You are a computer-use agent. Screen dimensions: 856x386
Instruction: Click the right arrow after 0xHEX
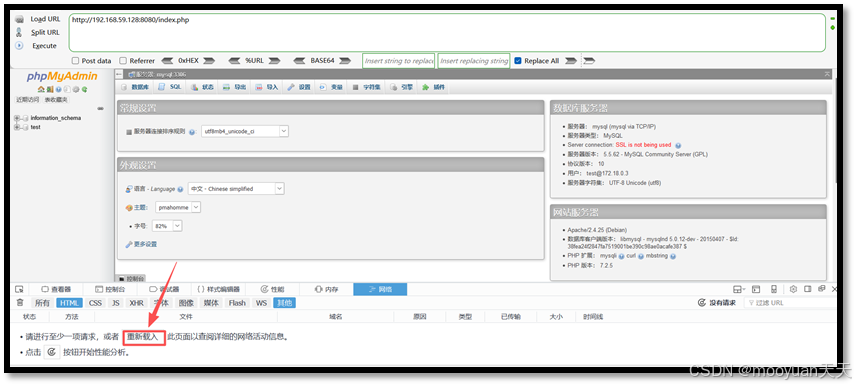click(x=209, y=61)
